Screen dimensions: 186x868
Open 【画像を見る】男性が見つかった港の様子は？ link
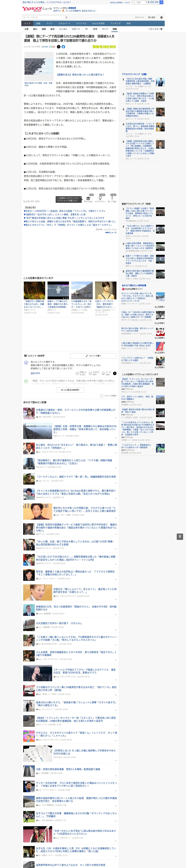coord(80,75)
